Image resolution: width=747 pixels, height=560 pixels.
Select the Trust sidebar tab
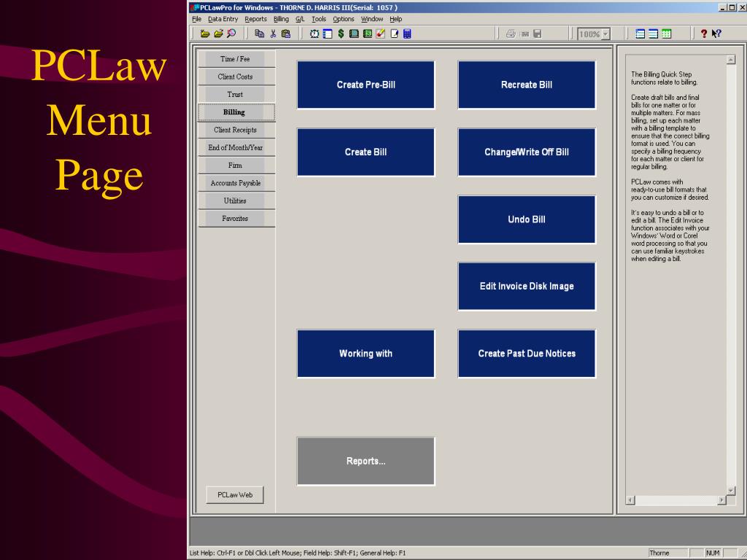tap(236, 94)
